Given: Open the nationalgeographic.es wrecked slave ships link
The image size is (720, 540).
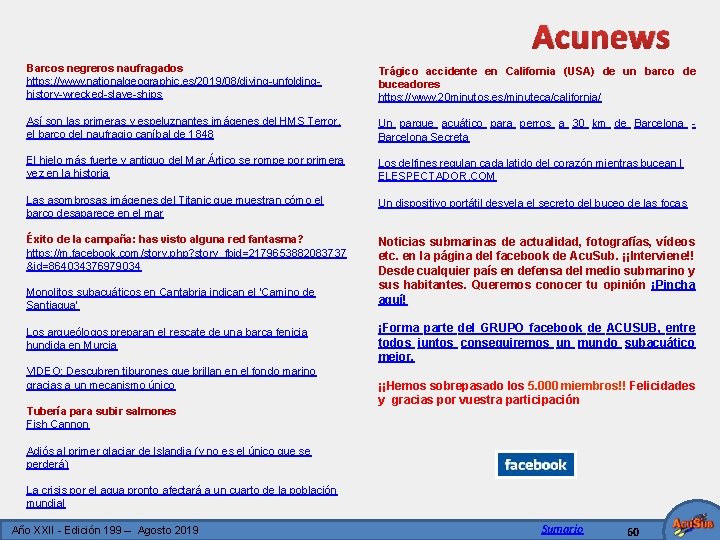Looking at the screenshot, I should click(x=174, y=88).
